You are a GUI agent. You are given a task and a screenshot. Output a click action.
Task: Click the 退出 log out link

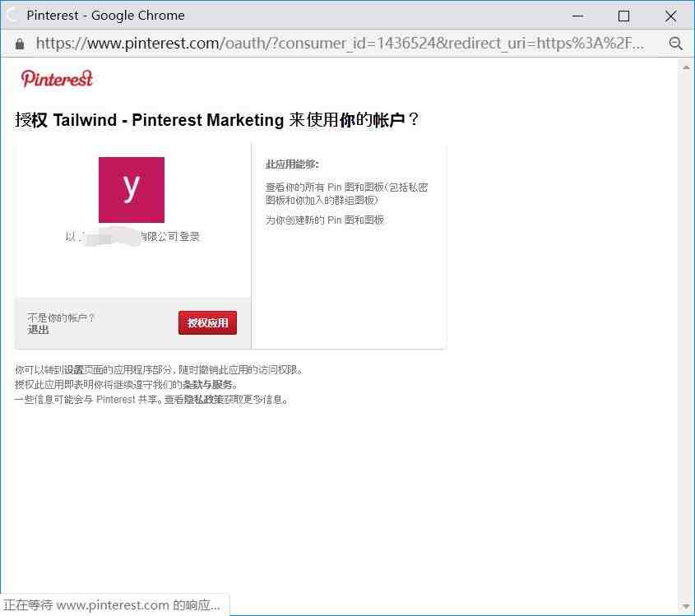tap(38, 330)
